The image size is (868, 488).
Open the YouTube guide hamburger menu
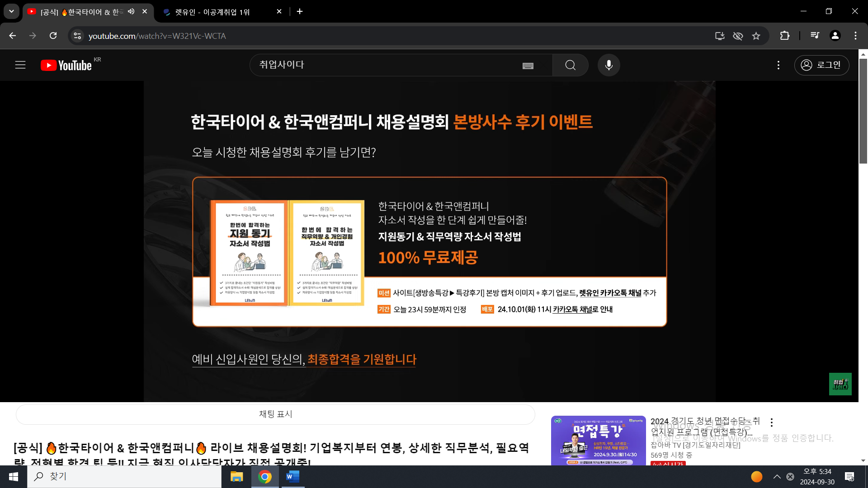[x=20, y=65]
